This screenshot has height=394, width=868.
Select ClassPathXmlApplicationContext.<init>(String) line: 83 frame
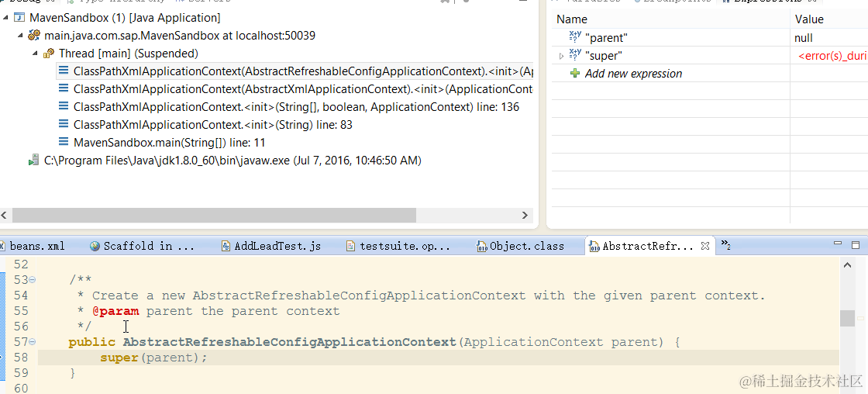click(213, 125)
